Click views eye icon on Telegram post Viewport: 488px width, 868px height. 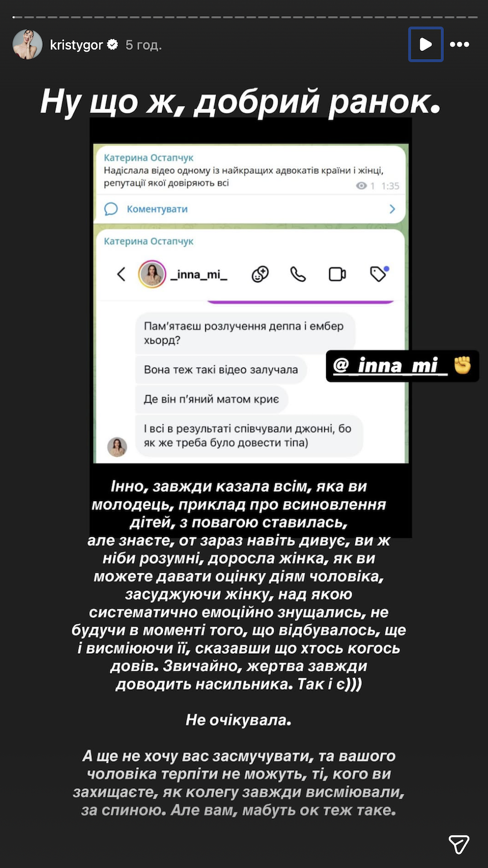pos(361,186)
